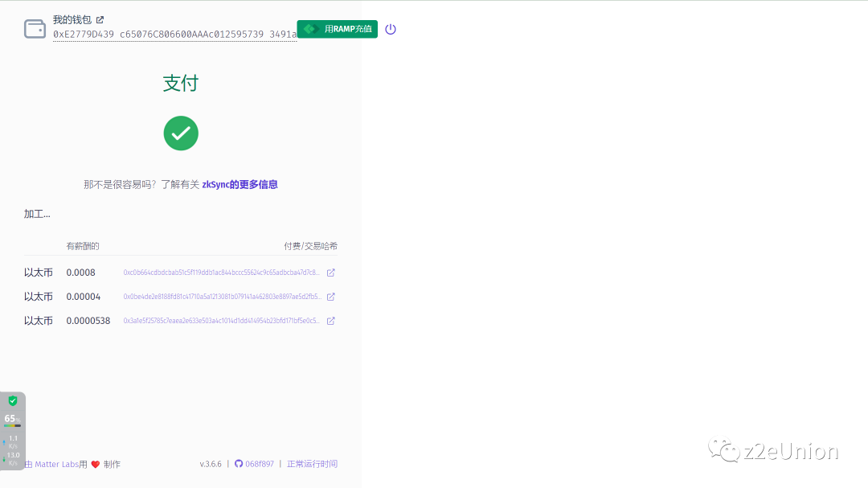
Task: Open the 正常运行时间 uptime link
Action: pyautogui.click(x=312, y=464)
